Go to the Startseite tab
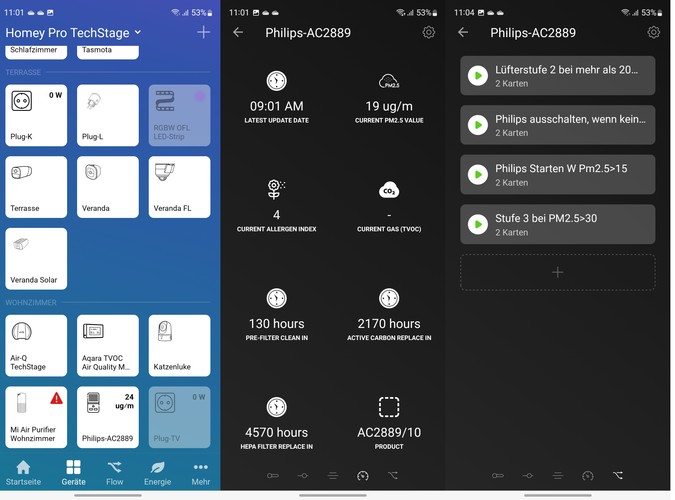The height and width of the screenshot is (500, 675). 23,472
